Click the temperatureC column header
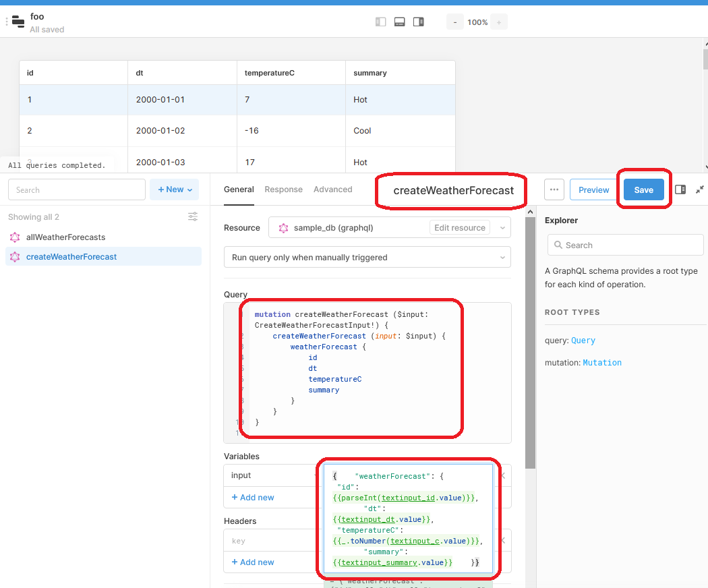708x588 pixels. pos(291,73)
